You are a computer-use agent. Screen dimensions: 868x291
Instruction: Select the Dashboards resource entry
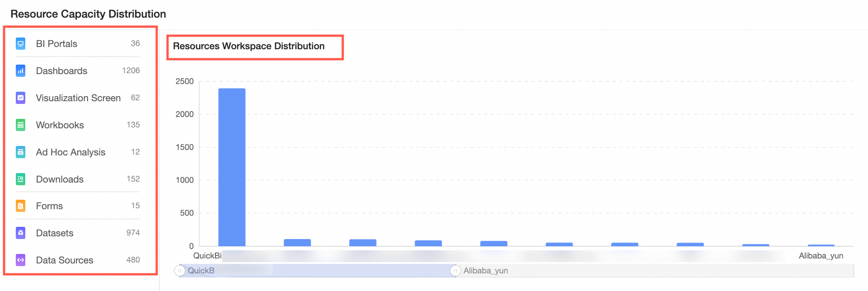click(78, 71)
